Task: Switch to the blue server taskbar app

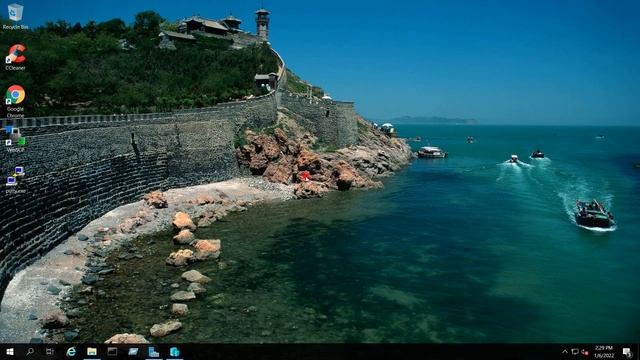Action: click(x=153, y=351)
